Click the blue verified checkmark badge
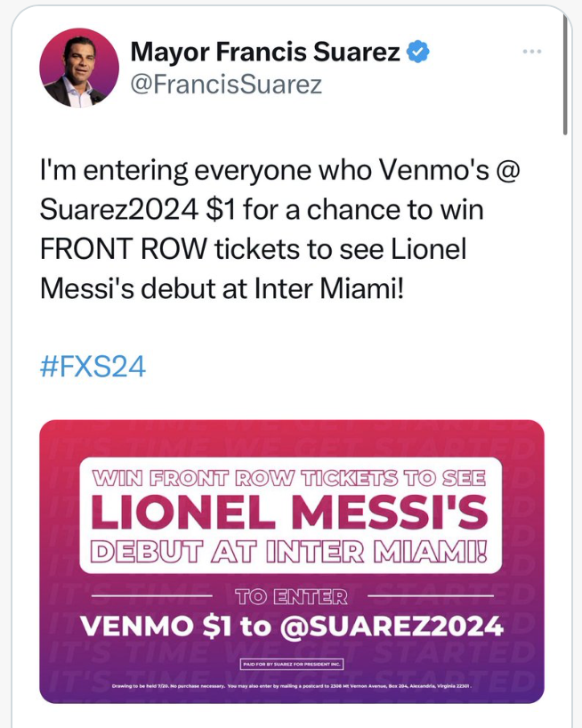Viewport: 582px width, 728px height. pyautogui.click(x=418, y=52)
